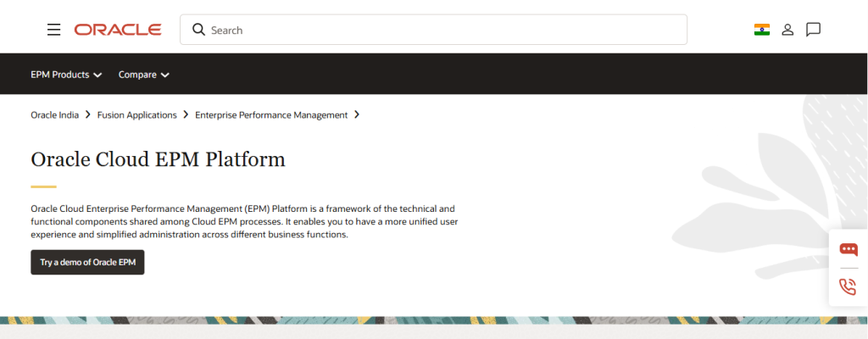Expand the EPM Products dropdown

click(x=66, y=75)
